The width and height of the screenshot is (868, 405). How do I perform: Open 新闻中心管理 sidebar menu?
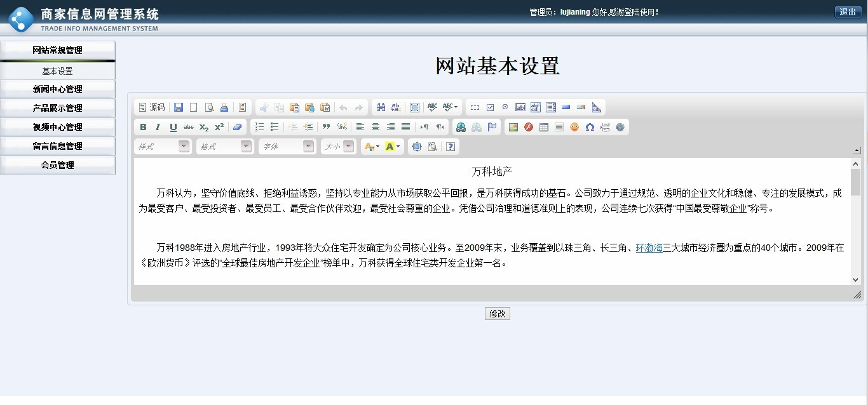(x=58, y=89)
